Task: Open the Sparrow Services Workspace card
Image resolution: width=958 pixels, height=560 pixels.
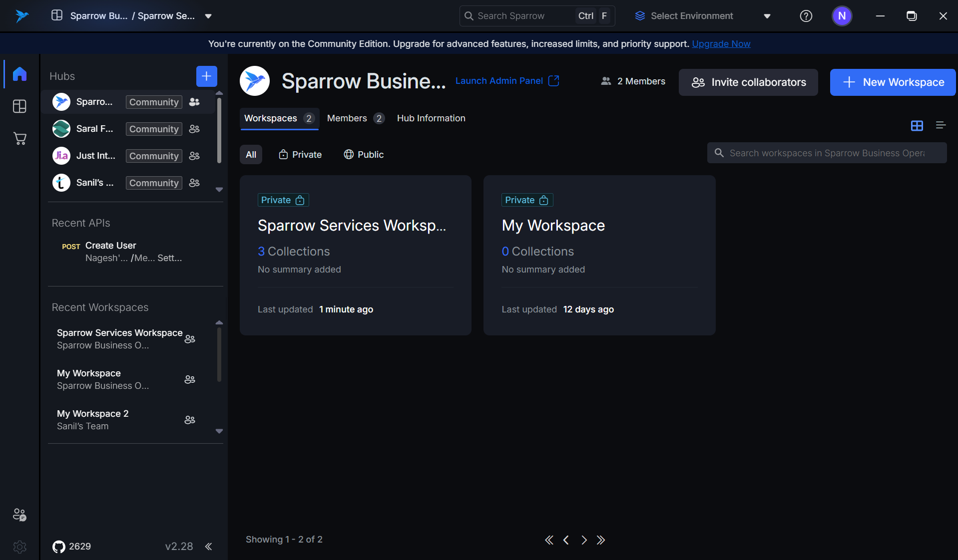Action: tap(356, 255)
